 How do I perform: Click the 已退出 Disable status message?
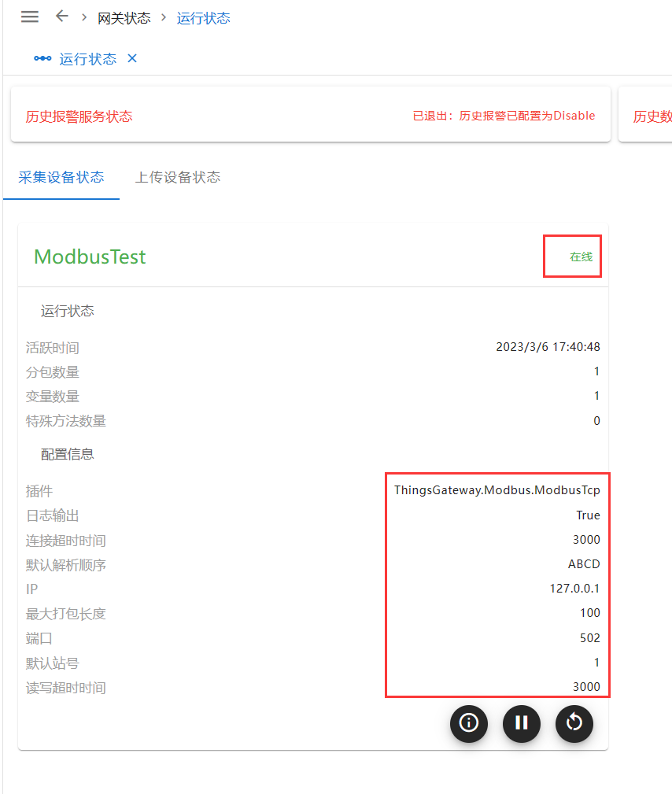point(504,116)
